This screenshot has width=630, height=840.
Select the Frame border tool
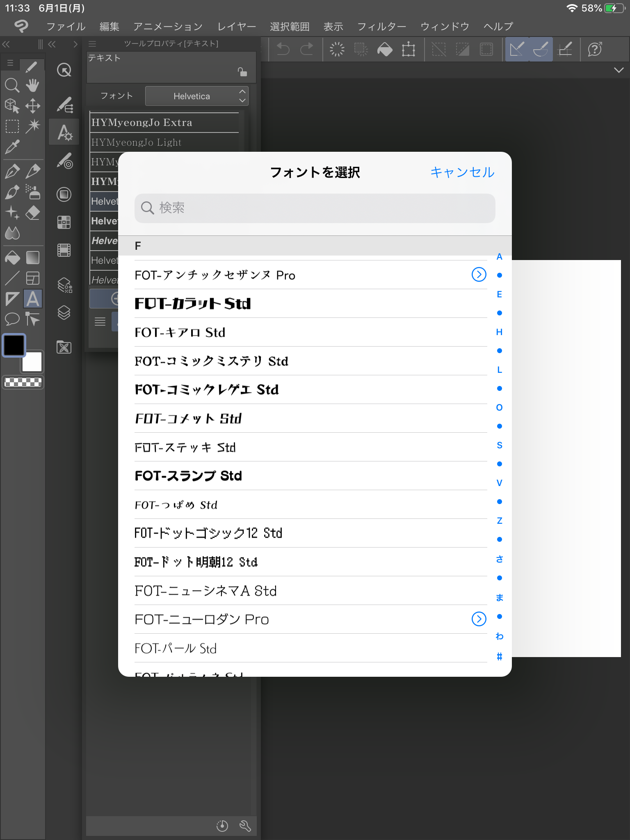32,278
